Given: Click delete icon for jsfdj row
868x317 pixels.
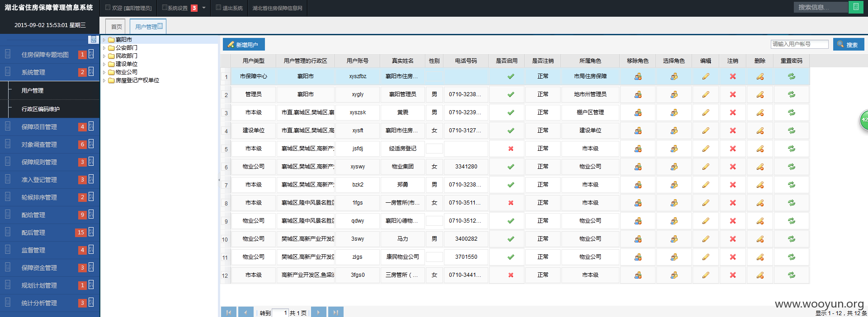Looking at the screenshot, I should click(760, 149).
